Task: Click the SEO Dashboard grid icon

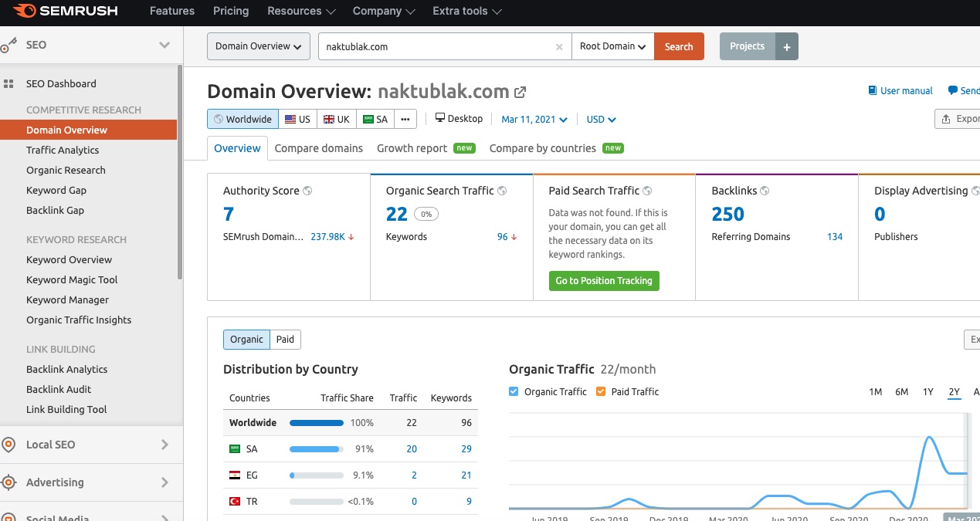Action: [9, 83]
